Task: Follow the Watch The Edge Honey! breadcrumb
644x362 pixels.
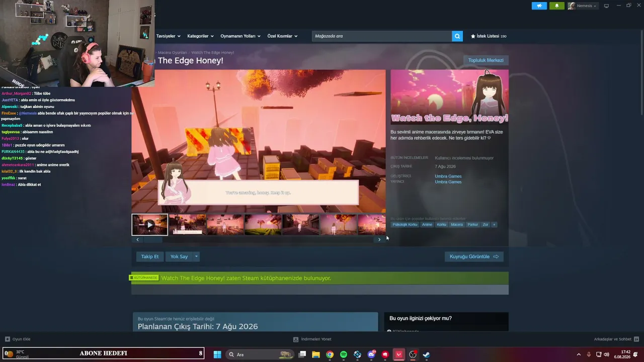Action: 213,52
